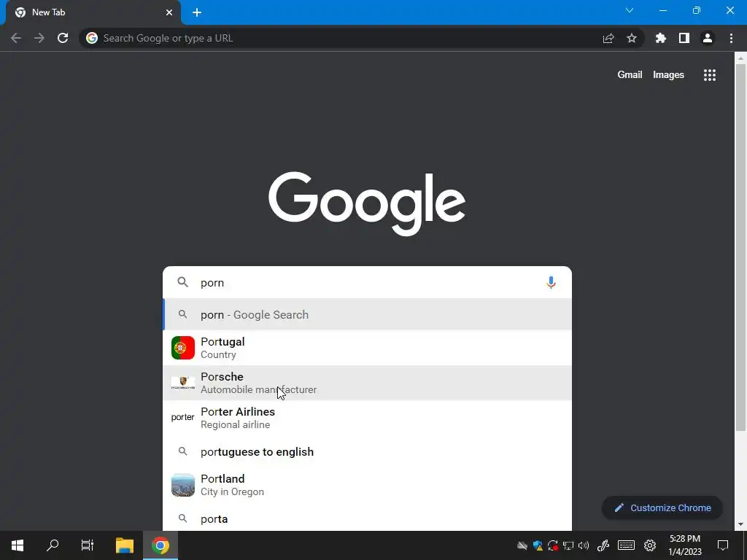Image resolution: width=747 pixels, height=560 pixels.
Task: Open the volume control in system tray
Action: [584, 545]
